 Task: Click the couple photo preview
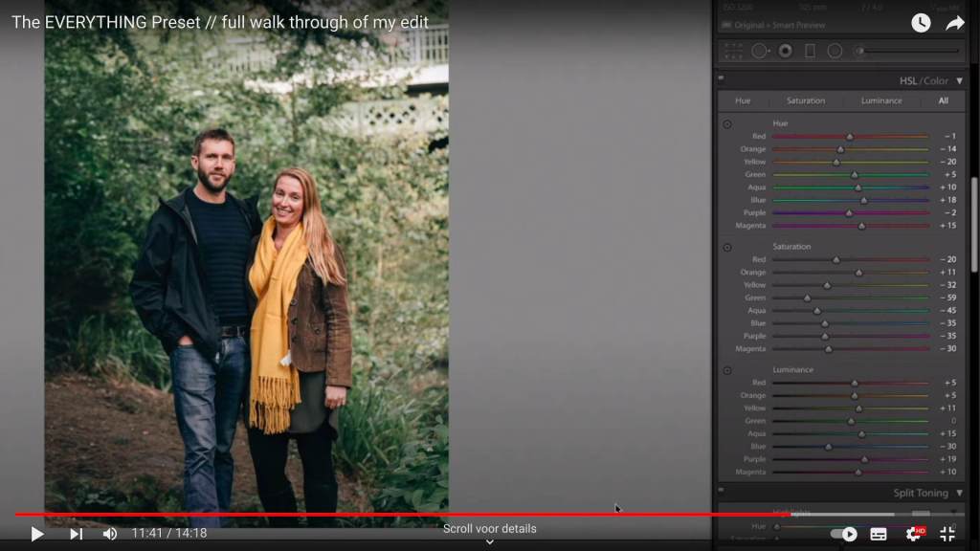point(246,262)
